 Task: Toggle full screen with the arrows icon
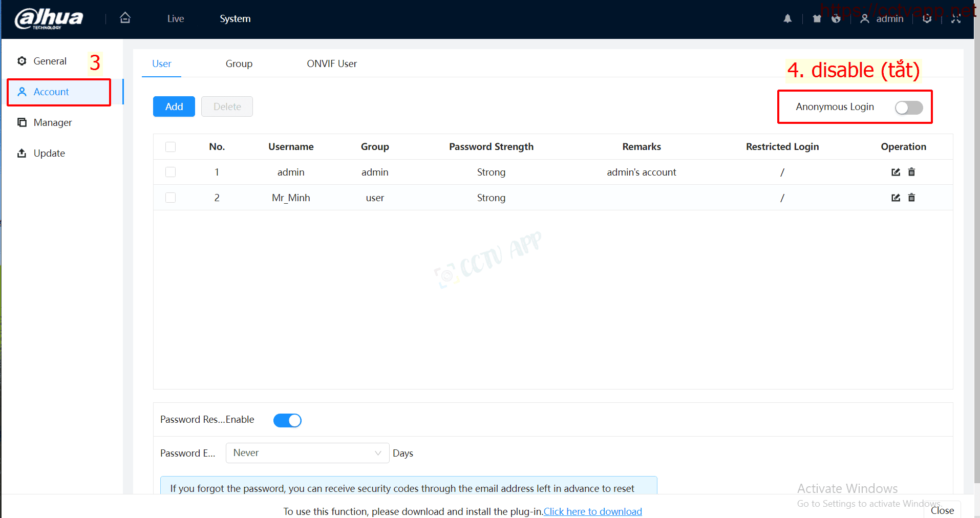(955, 19)
